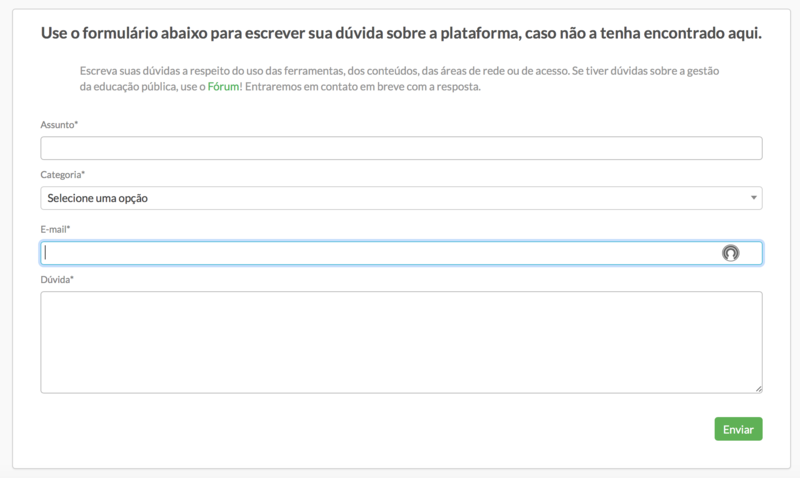The height and width of the screenshot is (478, 800).
Task: Focus the Assunto input field
Action: pos(400,148)
